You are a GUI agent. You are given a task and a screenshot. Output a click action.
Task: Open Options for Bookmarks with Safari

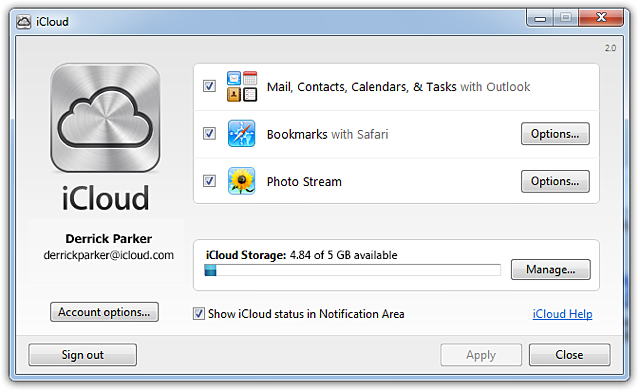click(555, 134)
